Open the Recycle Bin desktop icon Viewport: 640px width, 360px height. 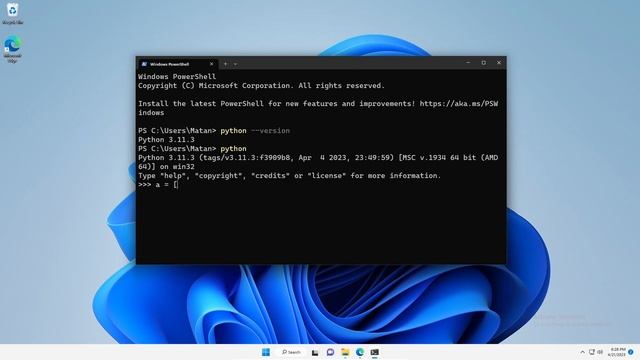(12, 13)
